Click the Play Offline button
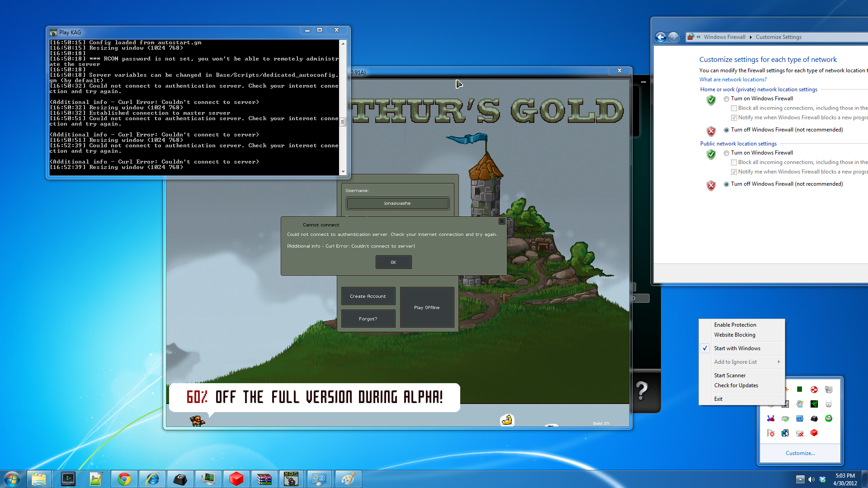The width and height of the screenshot is (868, 488). click(x=427, y=307)
